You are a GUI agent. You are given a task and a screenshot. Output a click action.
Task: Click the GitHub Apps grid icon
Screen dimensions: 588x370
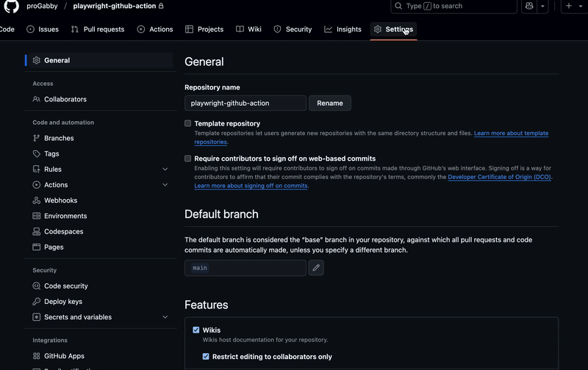pyautogui.click(x=36, y=356)
